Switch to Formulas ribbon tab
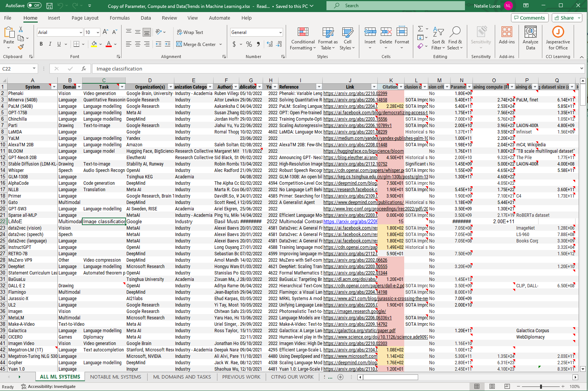Screen dimensions: 588x391 (x=120, y=18)
